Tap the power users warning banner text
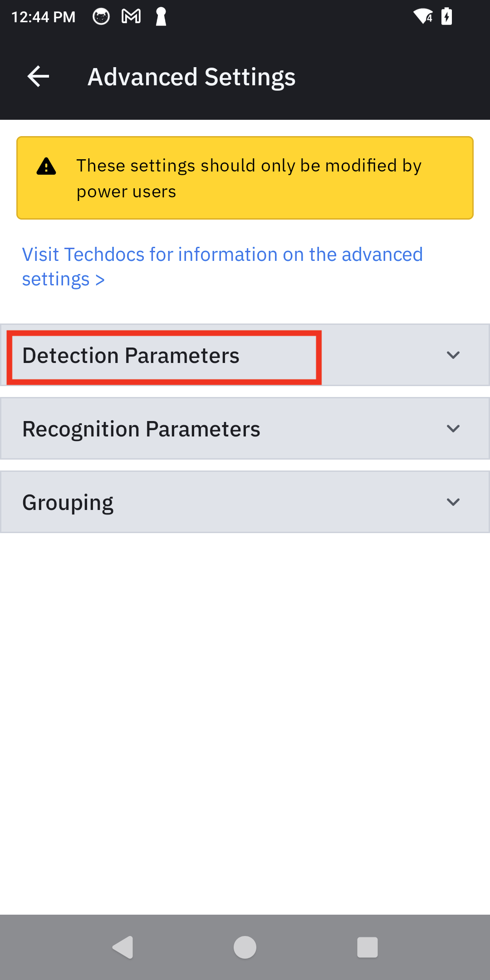The height and width of the screenshot is (980, 490). pos(249,178)
